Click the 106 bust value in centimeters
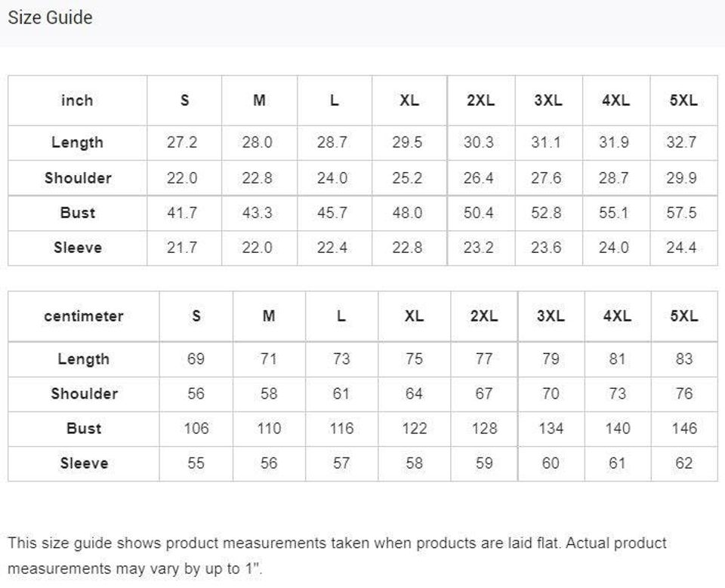Screen dimensions: 725x588 196,428
